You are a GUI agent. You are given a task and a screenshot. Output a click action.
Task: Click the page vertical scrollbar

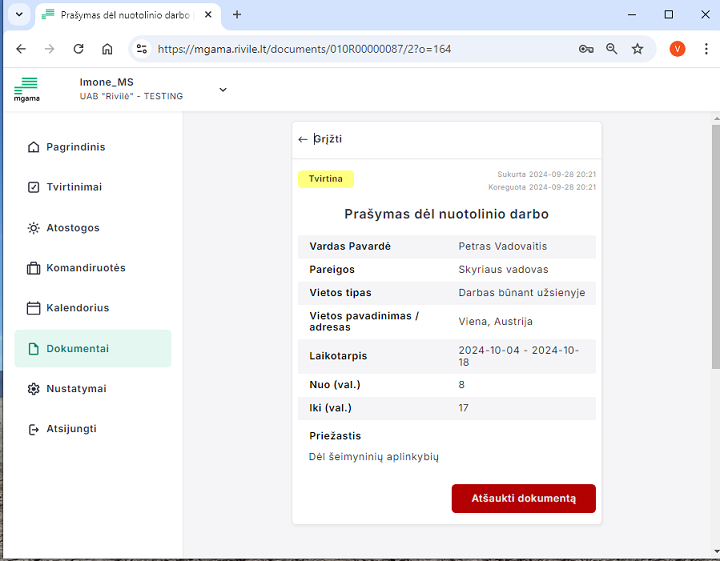pos(714,250)
